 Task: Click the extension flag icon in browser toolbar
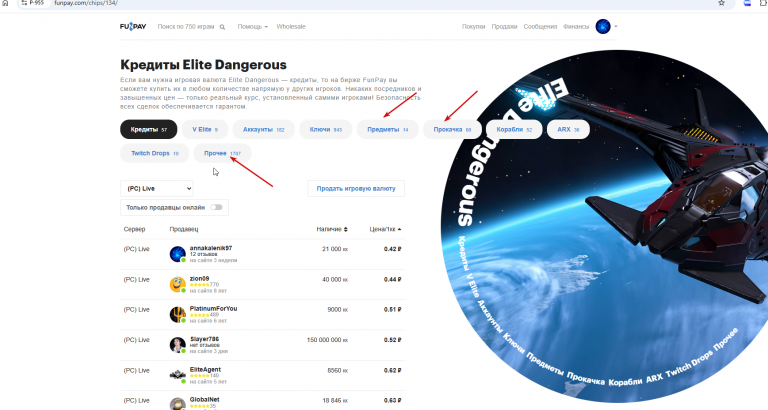(747, 3)
